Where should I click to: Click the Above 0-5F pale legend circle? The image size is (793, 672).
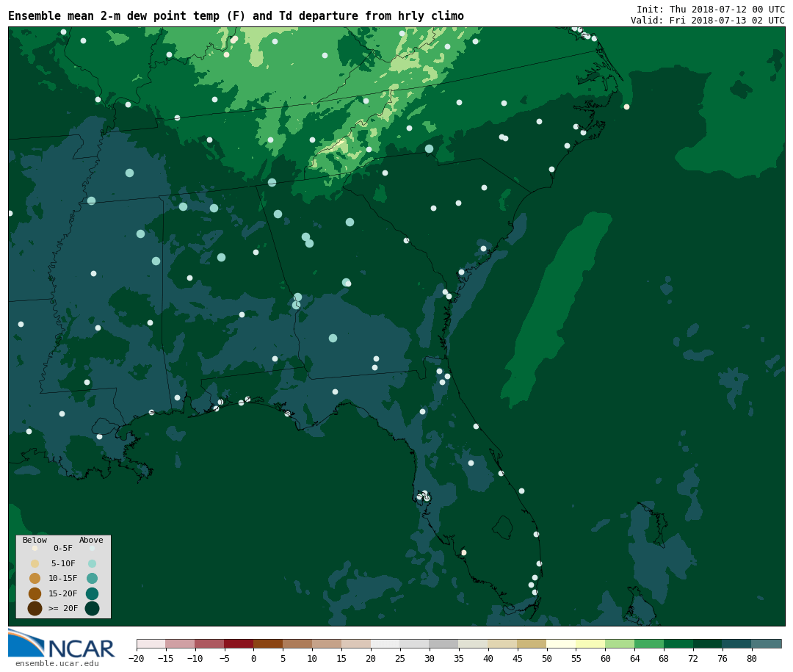pyautogui.click(x=92, y=548)
